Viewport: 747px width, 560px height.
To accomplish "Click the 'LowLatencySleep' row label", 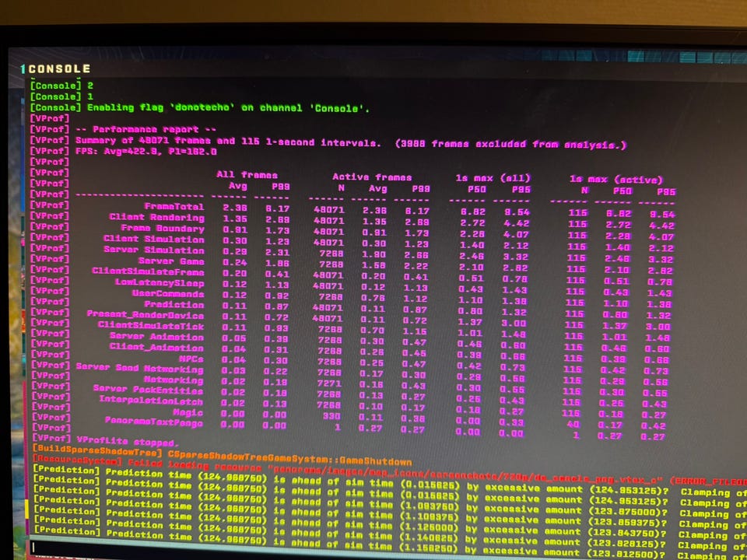I will (x=160, y=282).
